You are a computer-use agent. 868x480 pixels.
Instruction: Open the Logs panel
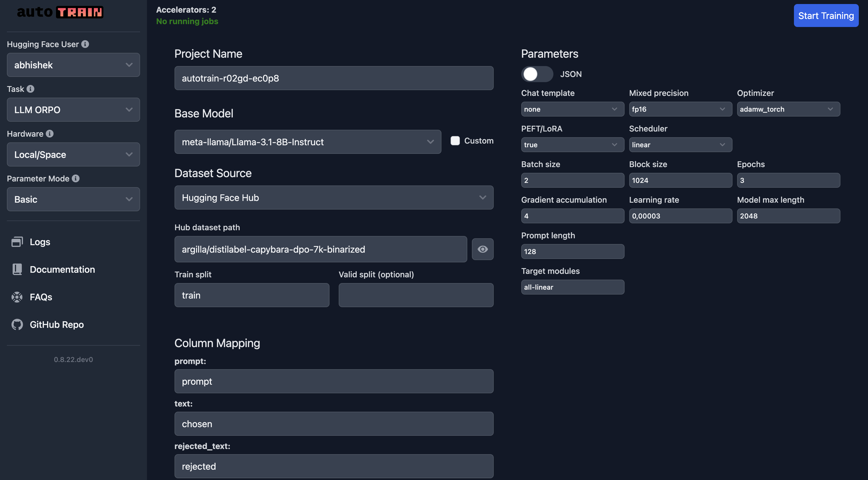pyautogui.click(x=40, y=241)
